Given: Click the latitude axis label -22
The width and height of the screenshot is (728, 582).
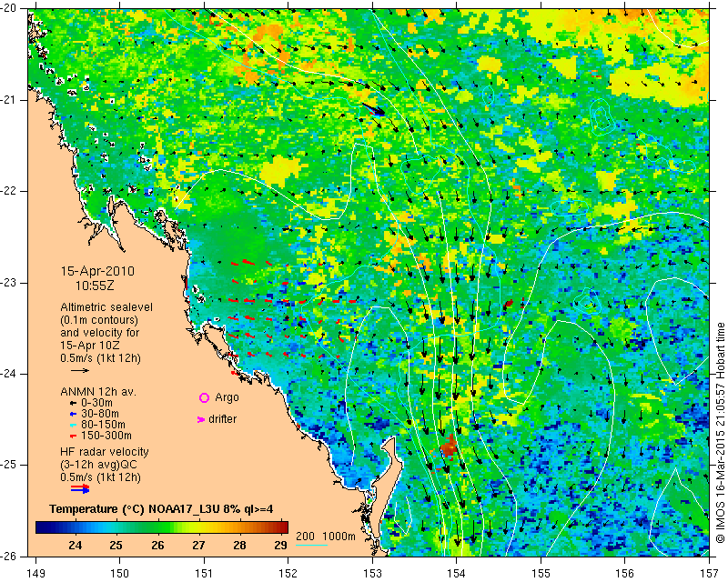Looking at the screenshot, I should click(9, 191).
